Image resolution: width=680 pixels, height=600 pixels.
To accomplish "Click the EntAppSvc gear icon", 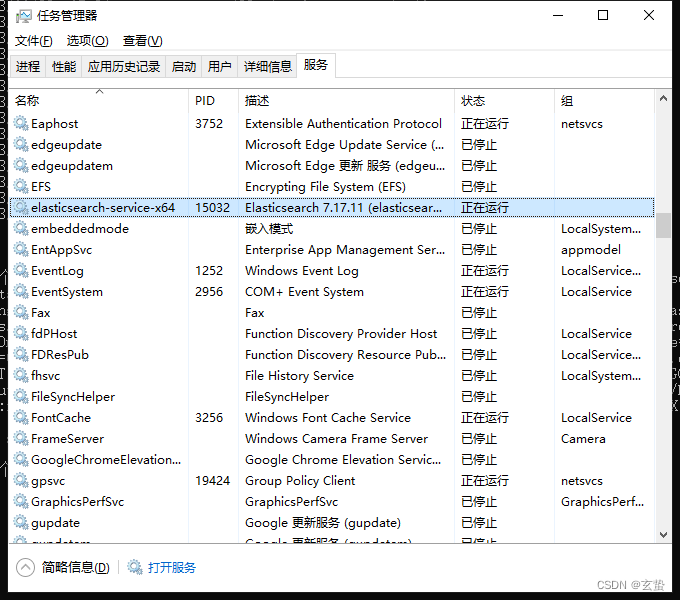I will pos(21,250).
